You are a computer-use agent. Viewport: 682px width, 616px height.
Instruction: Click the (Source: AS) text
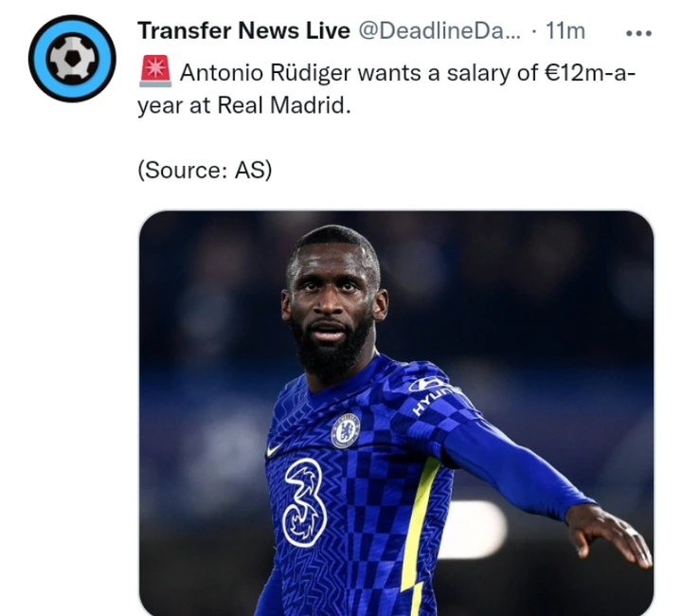tap(205, 170)
